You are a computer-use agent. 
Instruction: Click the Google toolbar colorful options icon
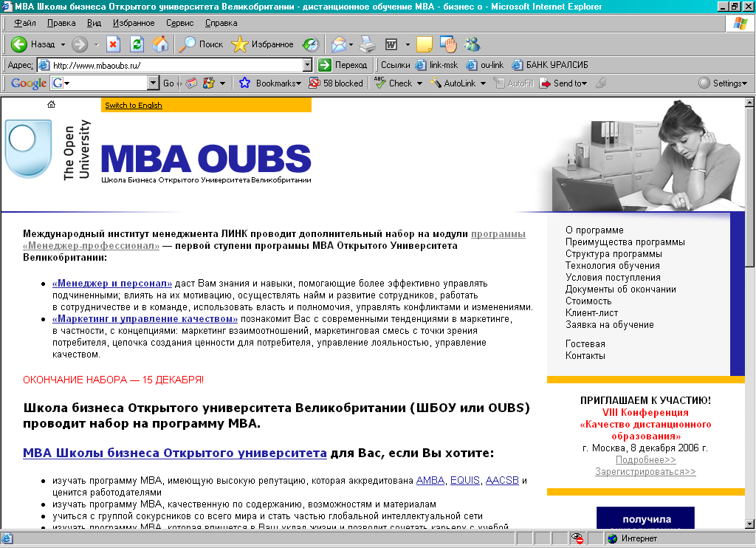pyautogui.click(x=209, y=83)
